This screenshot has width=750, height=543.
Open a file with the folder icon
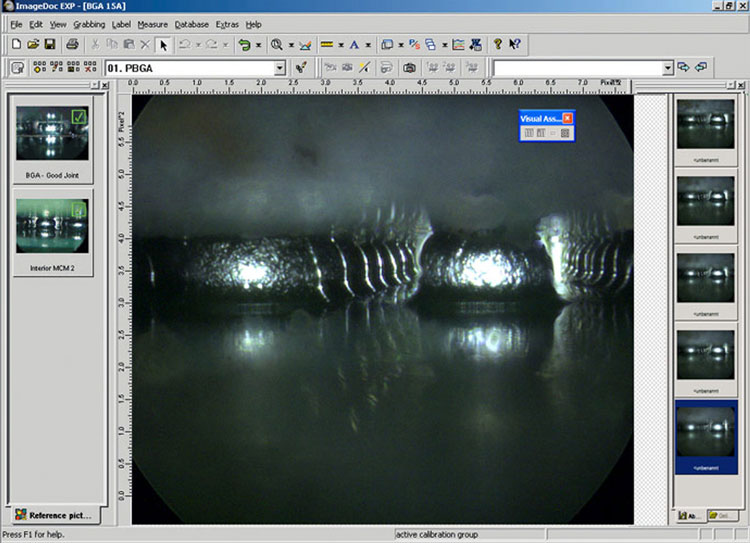coord(33,44)
